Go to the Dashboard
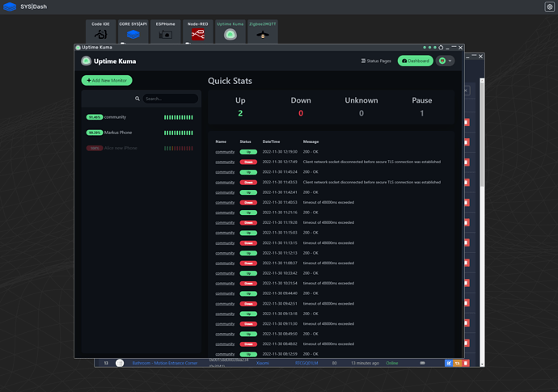558x392 pixels. [416, 61]
